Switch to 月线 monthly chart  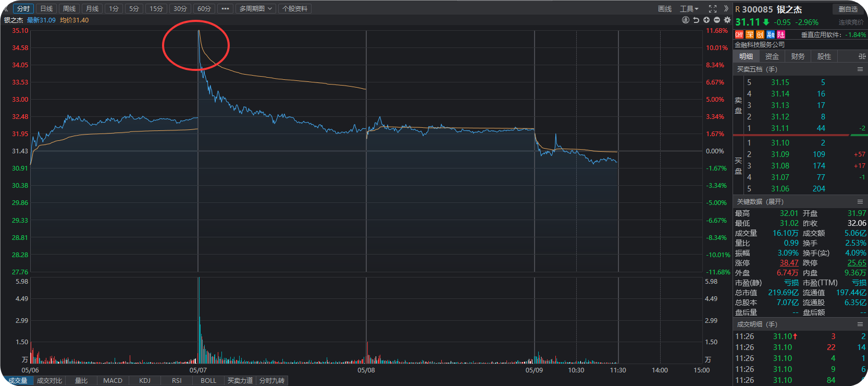92,8
